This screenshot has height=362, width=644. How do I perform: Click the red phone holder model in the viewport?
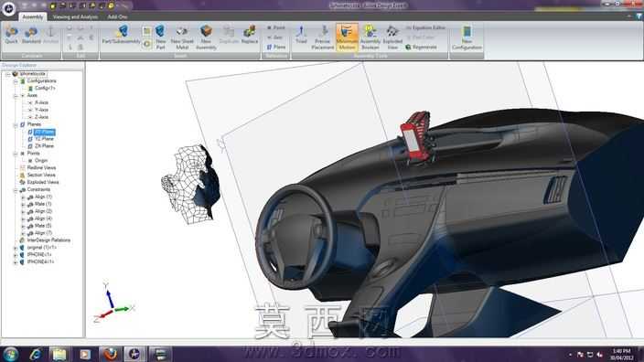coord(415,137)
